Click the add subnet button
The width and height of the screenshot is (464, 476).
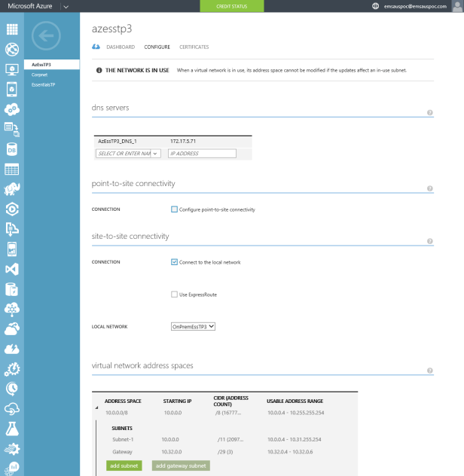tap(124, 466)
